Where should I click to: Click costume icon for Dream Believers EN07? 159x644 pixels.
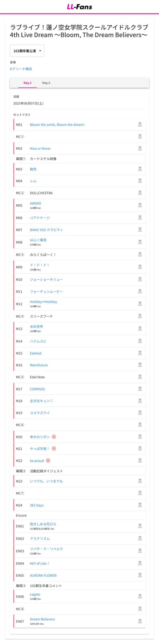click(140, 621)
